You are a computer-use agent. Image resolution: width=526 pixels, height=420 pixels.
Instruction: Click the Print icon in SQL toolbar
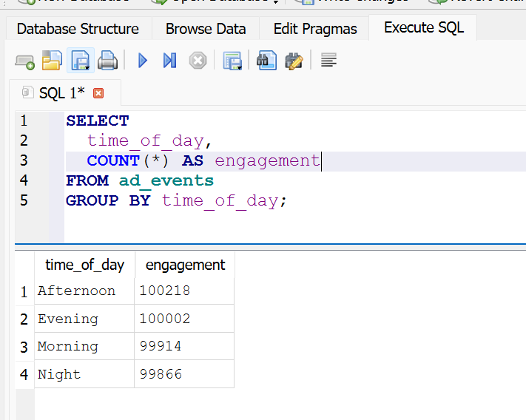pyautogui.click(x=107, y=61)
